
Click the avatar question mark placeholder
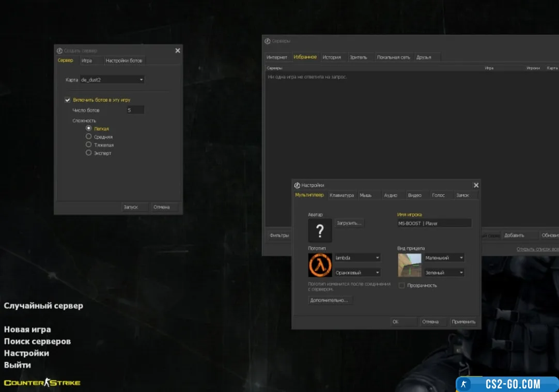click(320, 230)
